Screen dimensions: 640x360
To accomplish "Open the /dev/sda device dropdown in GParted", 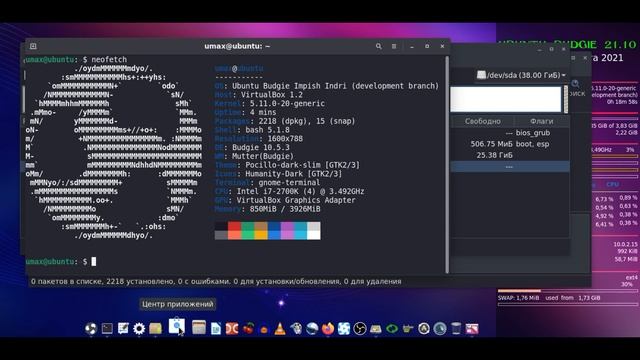I will (522, 75).
